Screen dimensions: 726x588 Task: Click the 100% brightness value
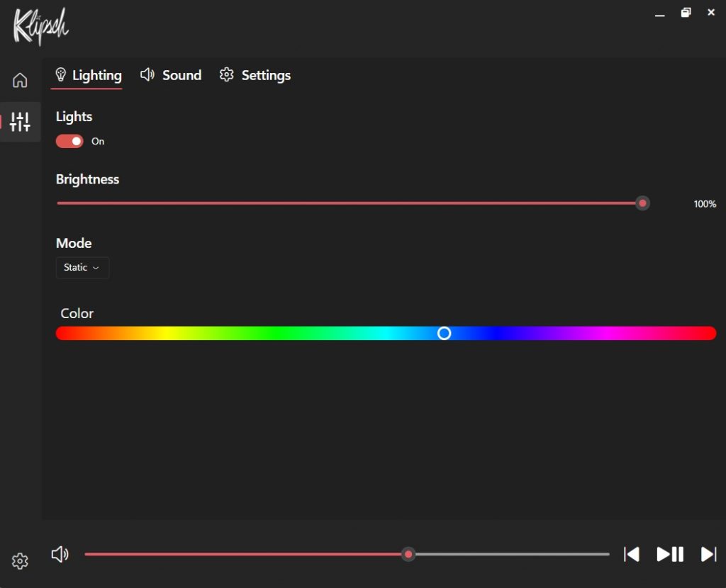(x=705, y=204)
